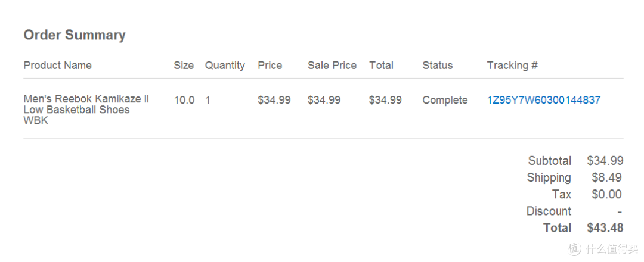Screen dimensions: 644x262
Task: Click the bold Total $43.48 amount
Action: (x=605, y=228)
